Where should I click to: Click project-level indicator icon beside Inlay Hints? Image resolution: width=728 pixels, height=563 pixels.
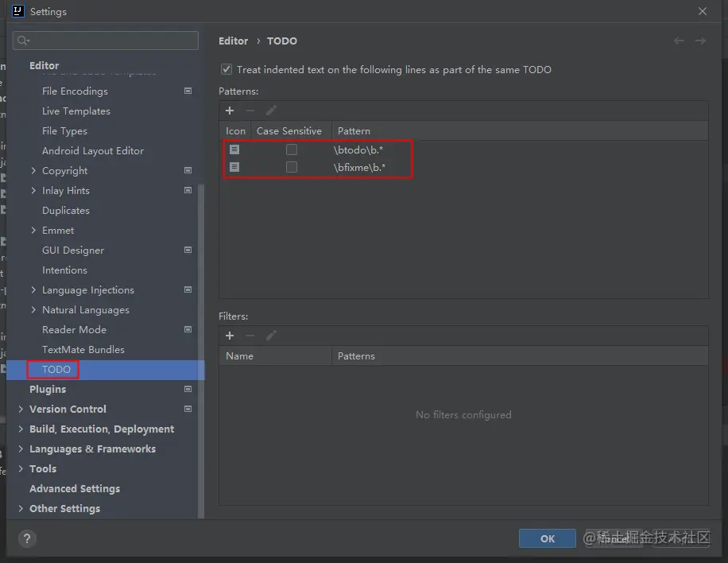188,191
